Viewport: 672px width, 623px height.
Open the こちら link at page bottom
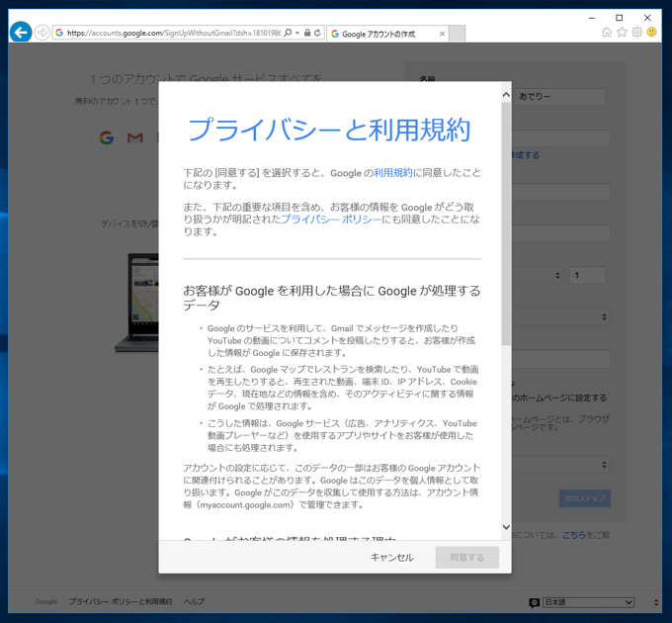point(573,535)
